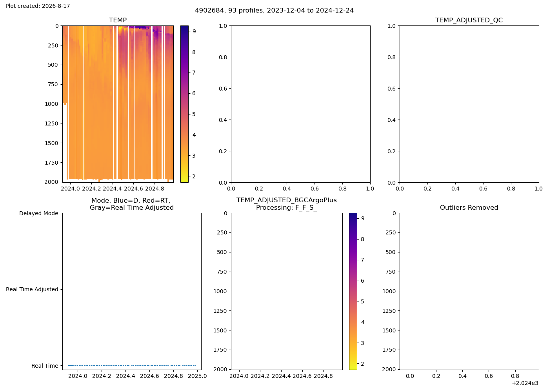The image size is (549, 392).
Task: Click the +2.024e3 axis offset label
Action: click(x=525, y=383)
